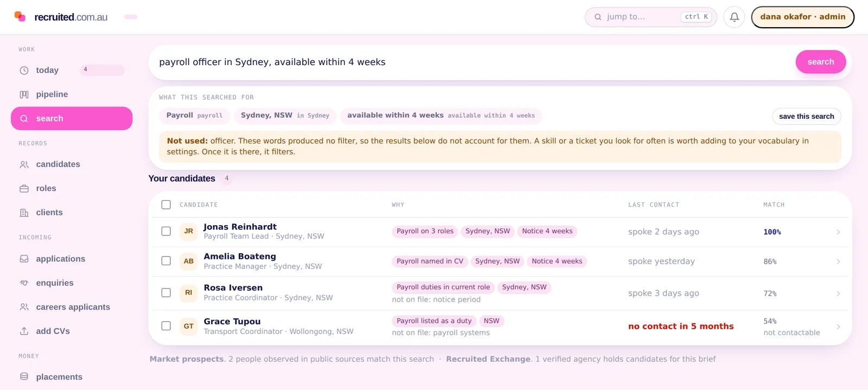The image size is (868, 390).
Task: Click Recruited Exchange link
Action: click(488, 359)
